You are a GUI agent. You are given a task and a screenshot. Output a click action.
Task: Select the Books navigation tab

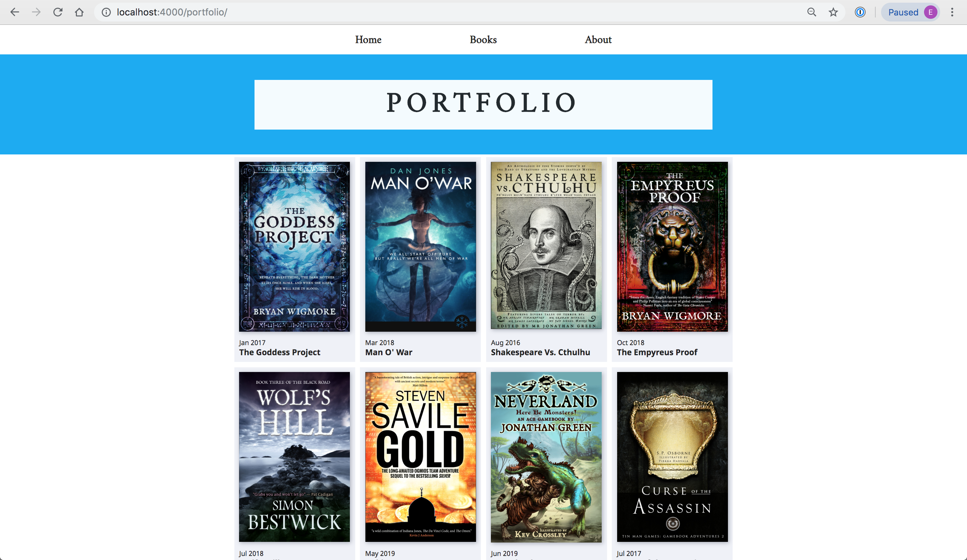(x=483, y=39)
